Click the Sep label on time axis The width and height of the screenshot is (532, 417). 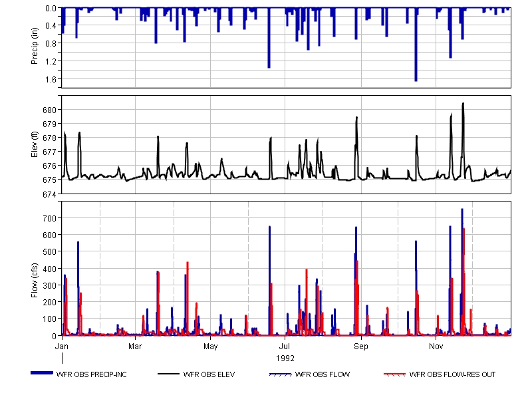coord(360,347)
